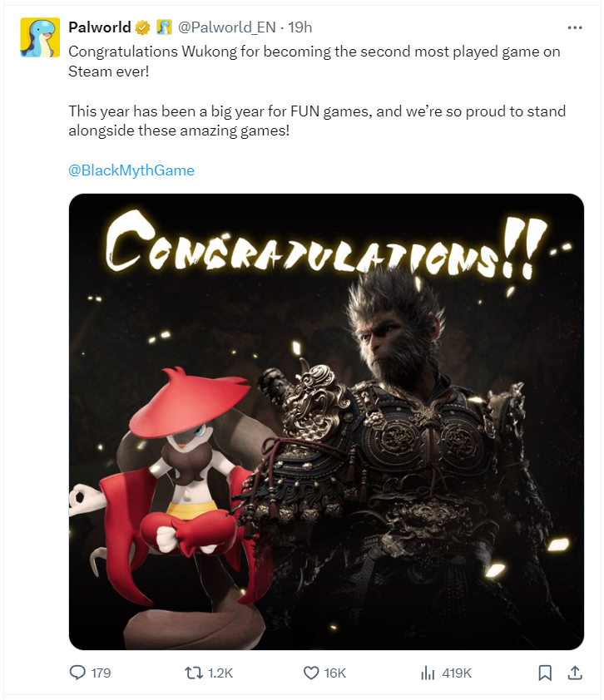604x700 pixels.
Task: Click the 1.2K reposts count
Action: pyautogui.click(x=220, y=673)
